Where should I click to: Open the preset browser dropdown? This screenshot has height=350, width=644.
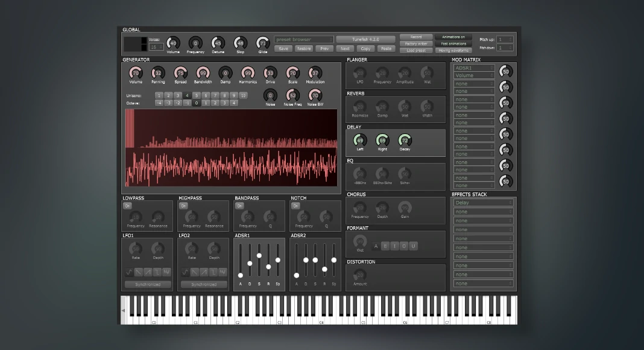[x=304, y=39]
